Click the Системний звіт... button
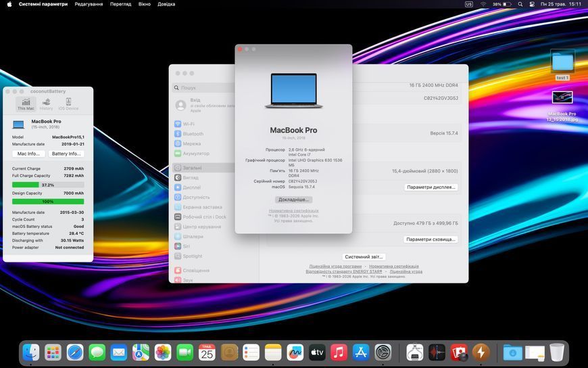This screenshot has height=368, width=588. click(364, 257)
